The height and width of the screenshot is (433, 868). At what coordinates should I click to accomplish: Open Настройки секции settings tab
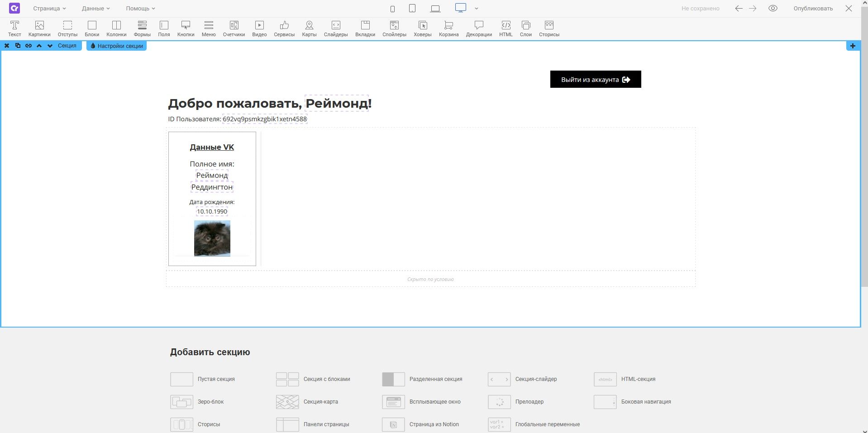pos(117,46)
